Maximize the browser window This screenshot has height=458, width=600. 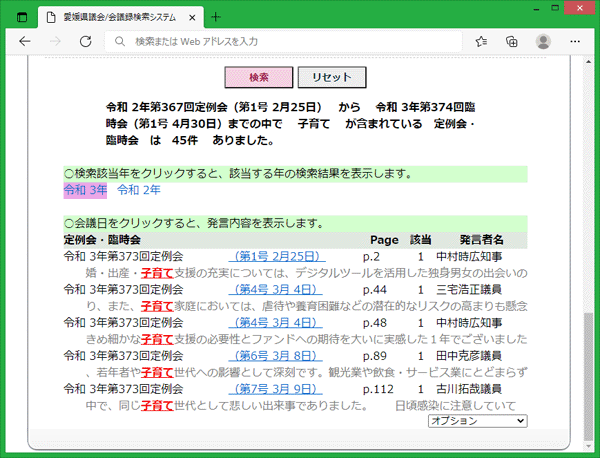555,8
